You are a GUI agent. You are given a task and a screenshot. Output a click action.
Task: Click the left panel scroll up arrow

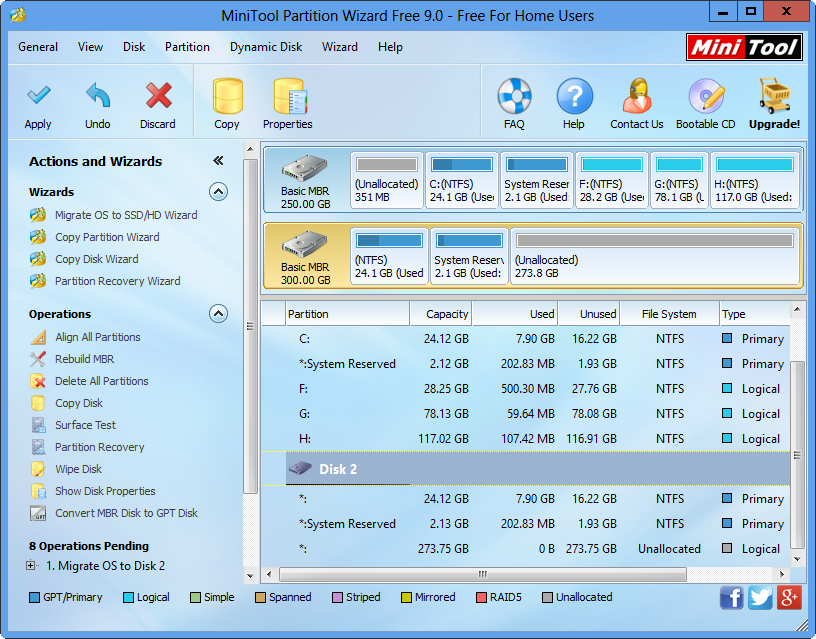tap(250, 149)
